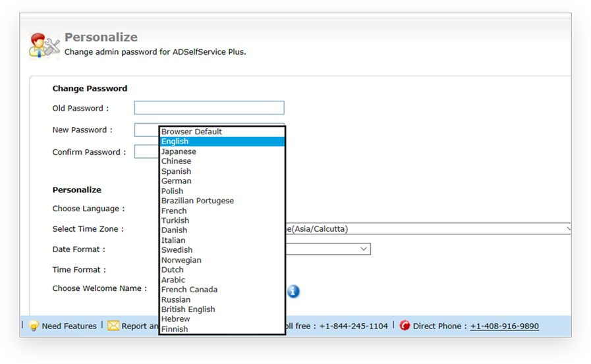Screen dimensions: 591x364
Task: Pick Spanish in the language dropdown
Action: click(x=222, y=171)
